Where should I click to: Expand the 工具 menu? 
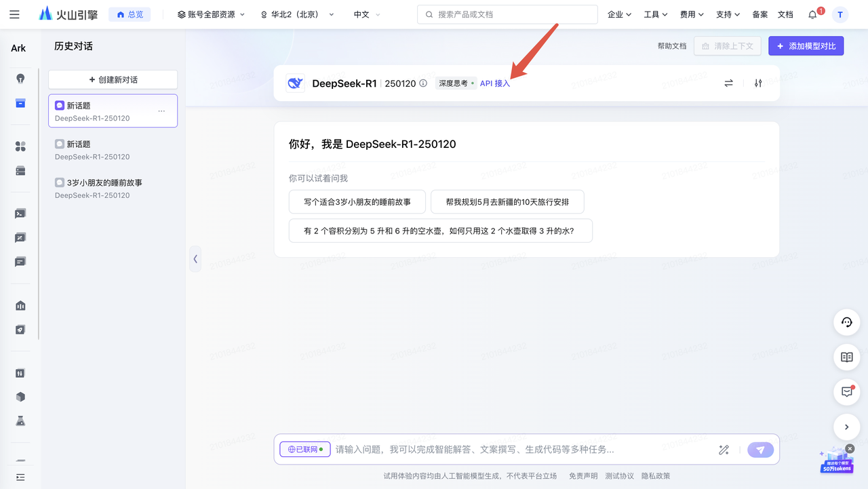point(656,14)
